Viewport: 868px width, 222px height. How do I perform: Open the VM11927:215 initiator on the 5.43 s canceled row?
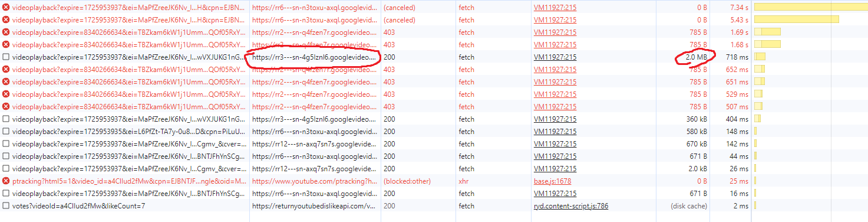(555, 20)
